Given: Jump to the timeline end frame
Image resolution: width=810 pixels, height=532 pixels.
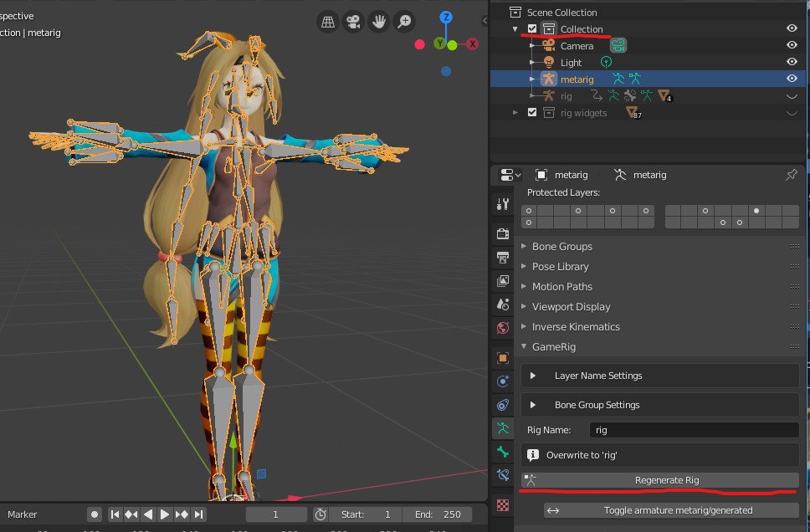Looking at the screenshot, I should coord(199,514).
